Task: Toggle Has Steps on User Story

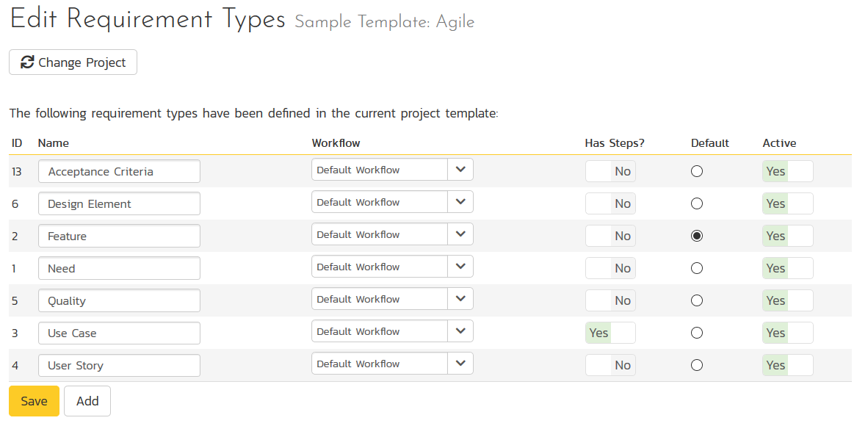Action: pos(610,365)
